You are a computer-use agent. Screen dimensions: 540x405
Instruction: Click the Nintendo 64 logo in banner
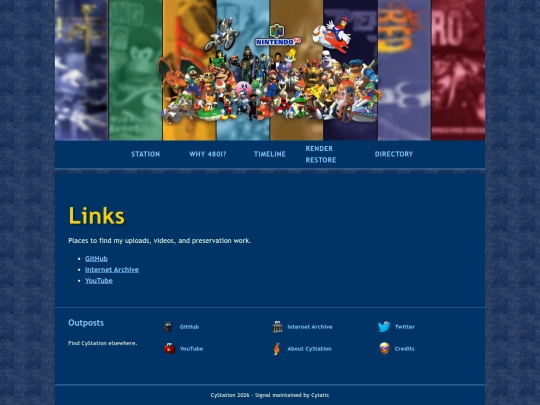point(278,35)
